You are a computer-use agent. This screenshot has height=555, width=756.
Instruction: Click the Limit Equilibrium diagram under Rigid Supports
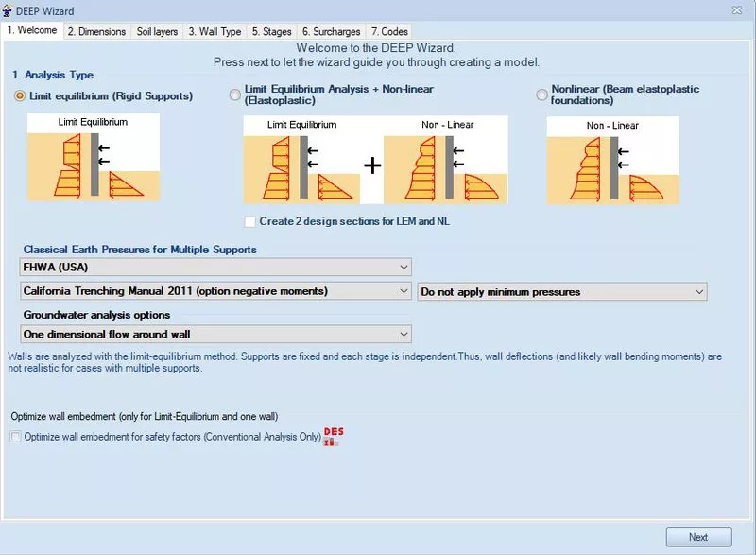[94, 157]
